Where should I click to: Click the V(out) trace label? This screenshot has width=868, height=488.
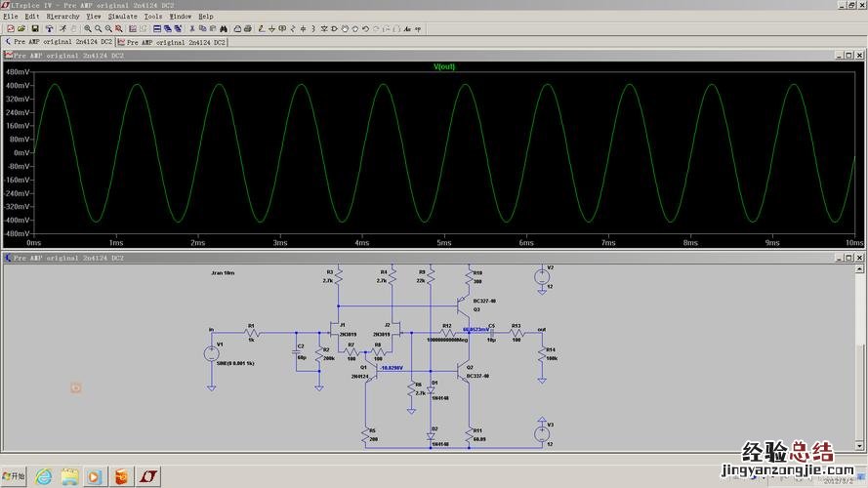coord(444,66)
